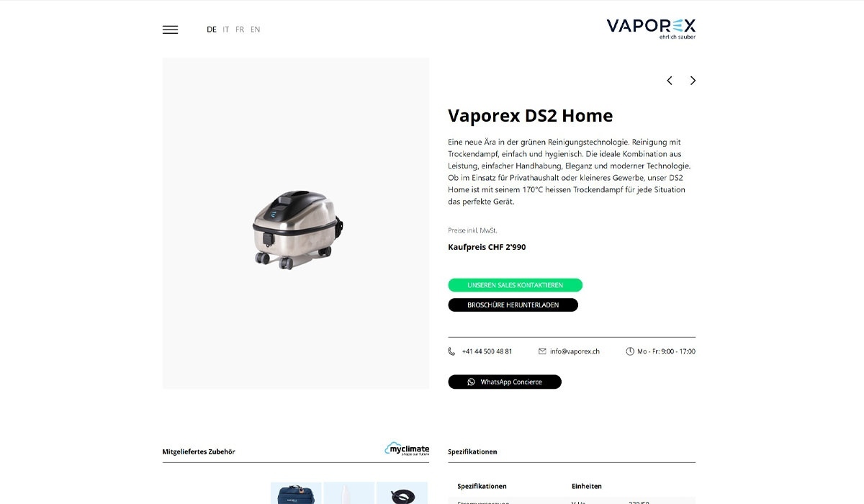The height and width of the screenshot is (504, 864).
Task: Call the +41 44 500 48 81 link
Action: [x=487, y=351]
